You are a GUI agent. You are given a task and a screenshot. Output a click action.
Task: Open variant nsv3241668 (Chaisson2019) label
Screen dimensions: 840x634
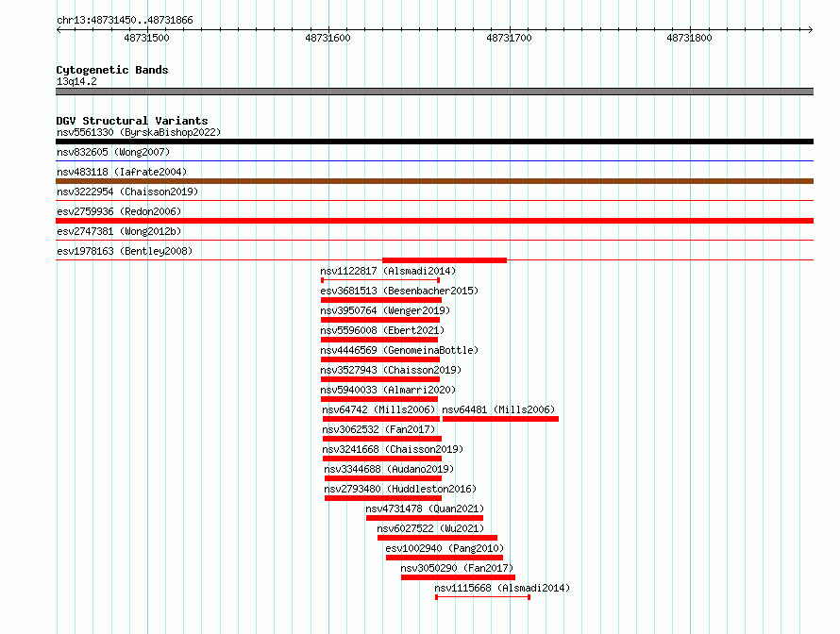tap(393, 449)
